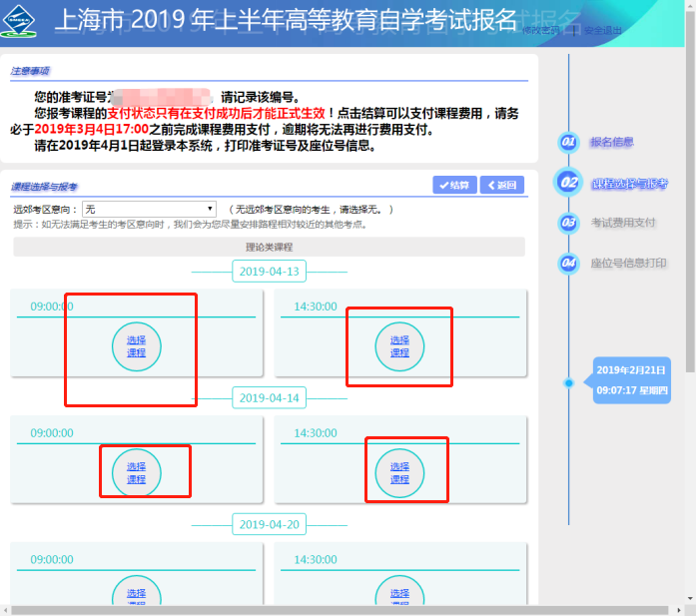Open the 考试费用支付 step label
Screen dimensions: 696x616
coord(622,223)
